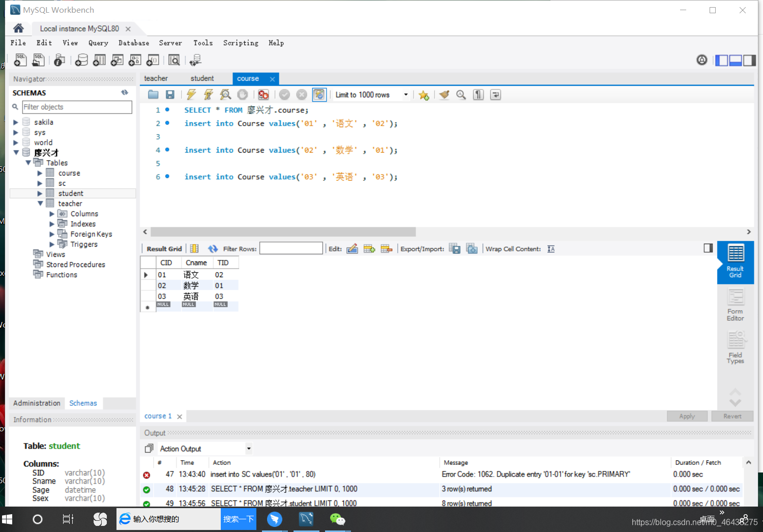Toggle invisible characters display
Image resolution: width=763 pixels, height=532 pixels.
478,95
